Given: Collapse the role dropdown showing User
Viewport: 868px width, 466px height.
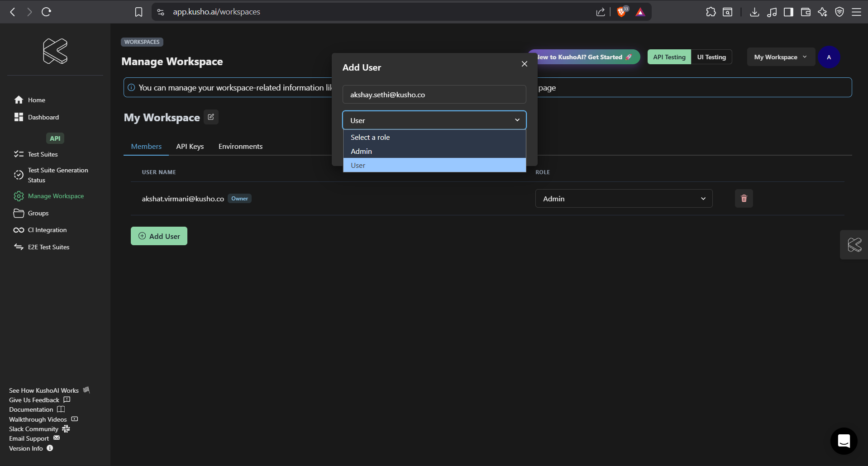Looking at the screenshot, I should click(434, 120).
